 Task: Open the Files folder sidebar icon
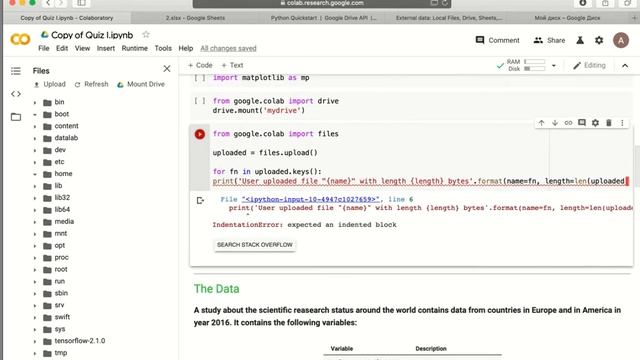click(16, 117)
